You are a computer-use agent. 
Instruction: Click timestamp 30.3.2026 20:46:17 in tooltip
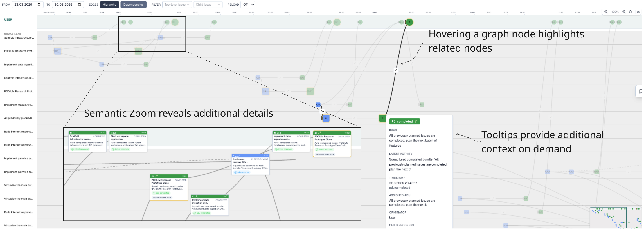403,183
